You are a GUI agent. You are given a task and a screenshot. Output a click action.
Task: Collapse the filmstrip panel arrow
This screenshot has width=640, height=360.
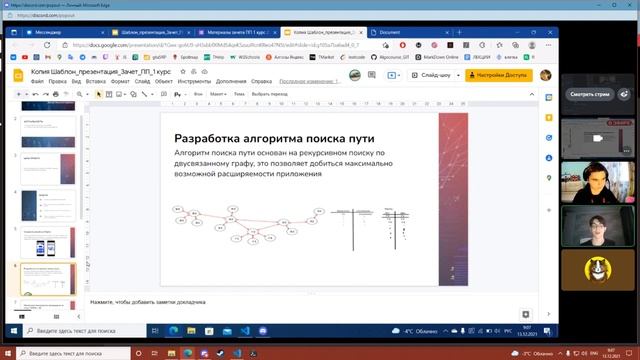tap(78, 317)
